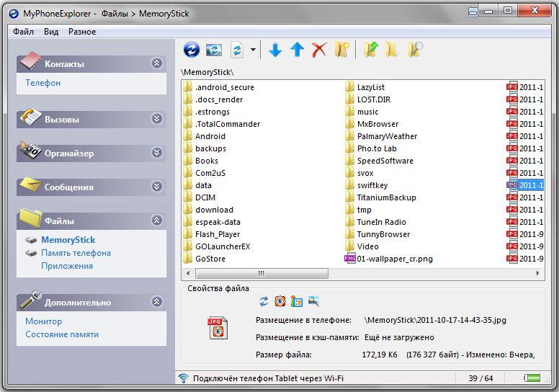Expand the Вызовы panel
559x392 pixels.
point(156,118)
